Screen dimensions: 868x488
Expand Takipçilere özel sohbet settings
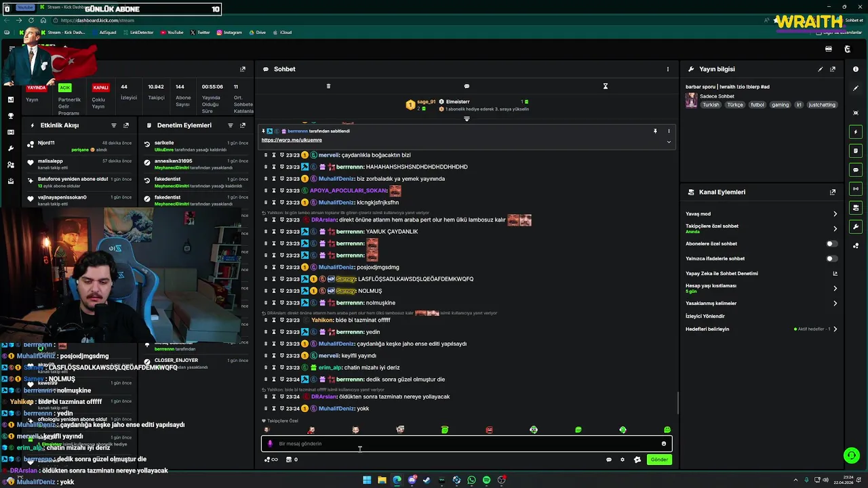(x=835, y=228)
